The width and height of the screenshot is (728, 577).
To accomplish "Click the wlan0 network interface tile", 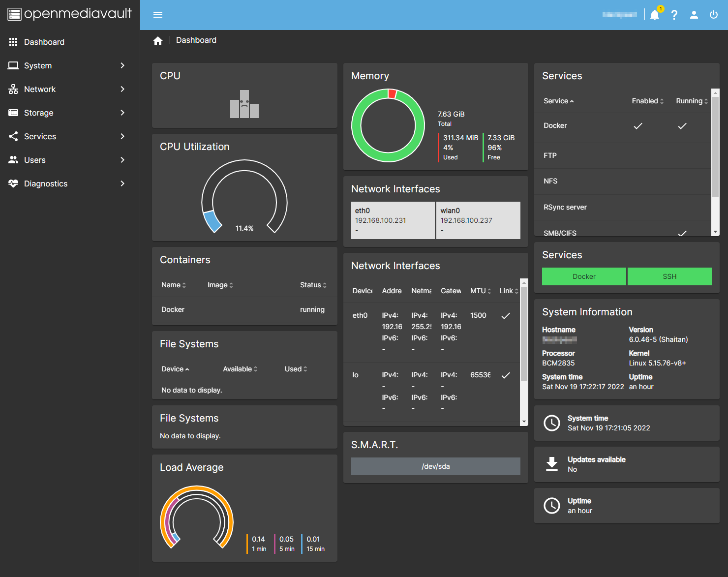I will pyautogui.click(x=478, y=220).
